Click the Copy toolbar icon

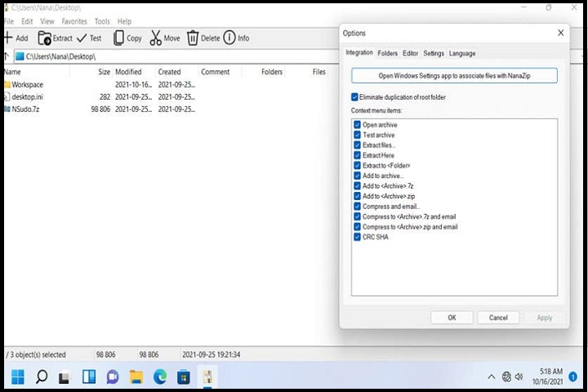coord(119,38)
